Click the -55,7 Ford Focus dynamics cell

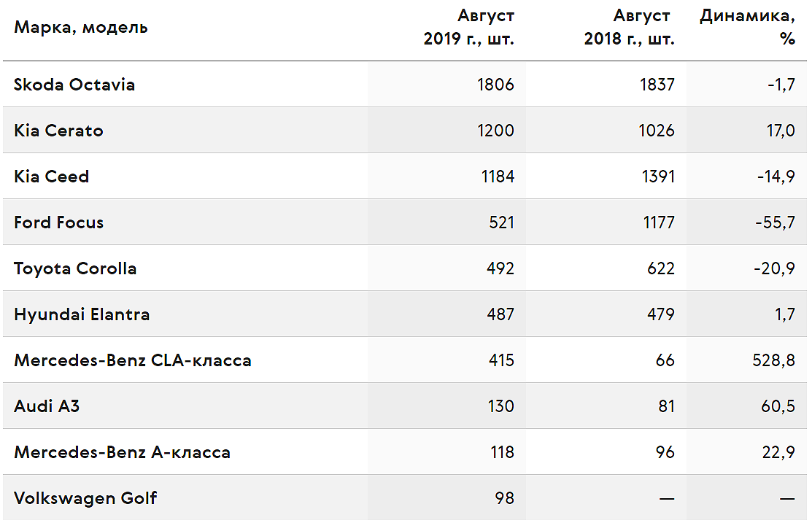coord(776,222)
